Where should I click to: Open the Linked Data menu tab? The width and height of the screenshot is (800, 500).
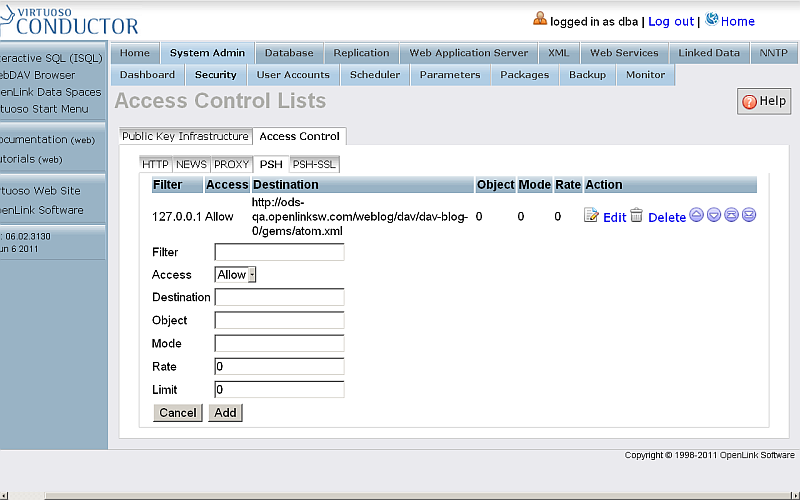709,53
